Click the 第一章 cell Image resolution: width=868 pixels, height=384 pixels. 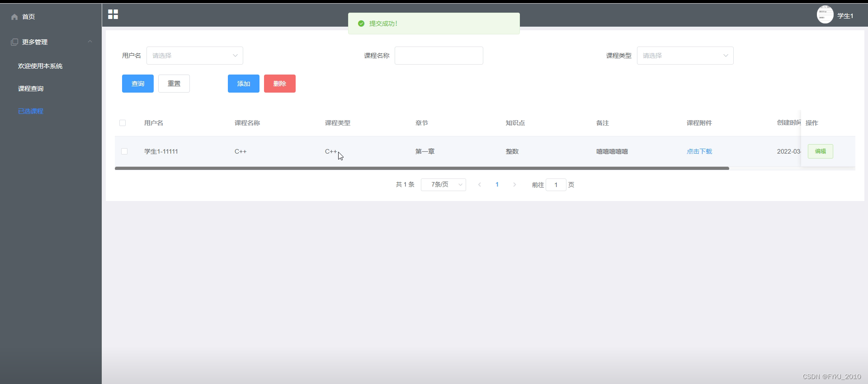(x=425, y=151)
